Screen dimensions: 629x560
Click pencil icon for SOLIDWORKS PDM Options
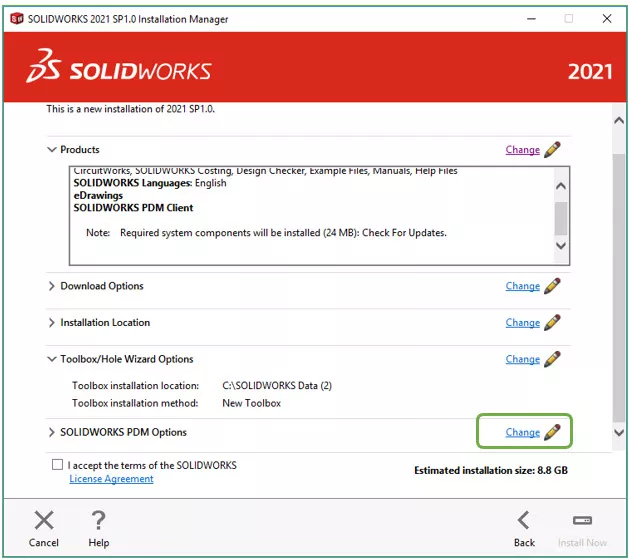coord(552,433)
